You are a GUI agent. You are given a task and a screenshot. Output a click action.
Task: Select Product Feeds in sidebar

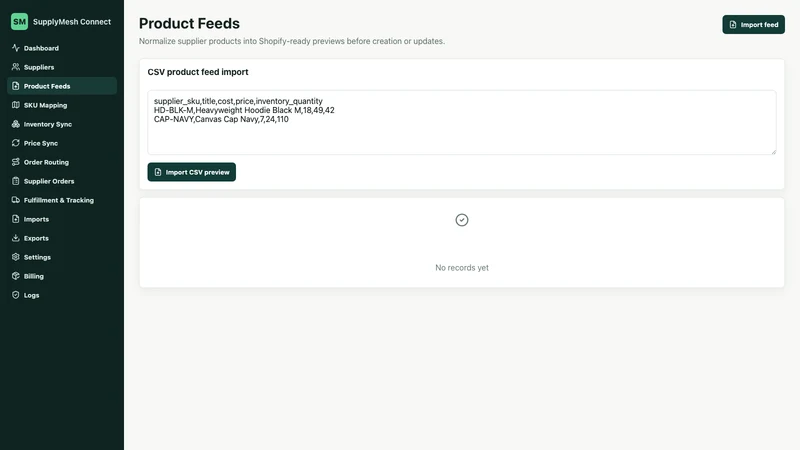coord(62,86)
